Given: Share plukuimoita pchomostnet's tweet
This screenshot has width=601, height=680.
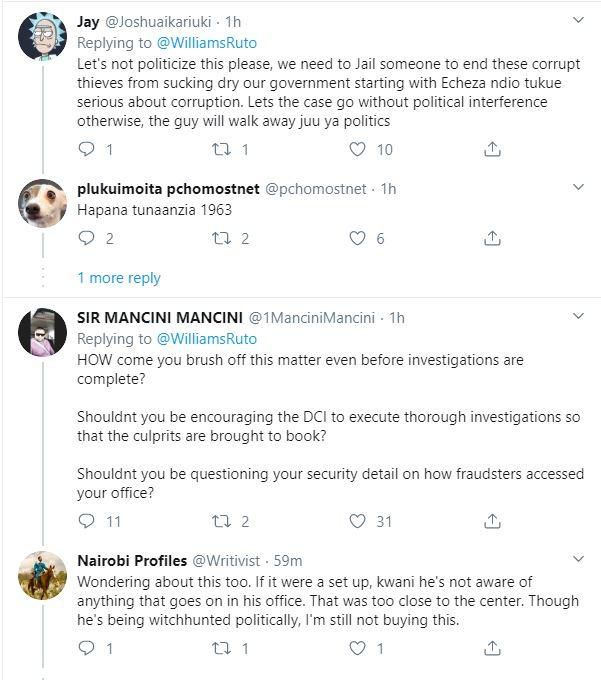Looking at the screenshot, I should pos(492,238).
